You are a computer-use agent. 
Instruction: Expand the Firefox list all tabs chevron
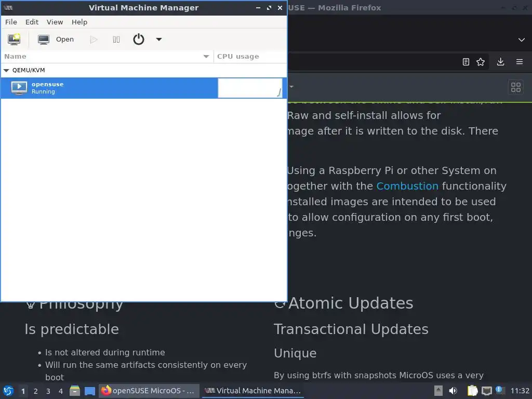pos(522,39)
